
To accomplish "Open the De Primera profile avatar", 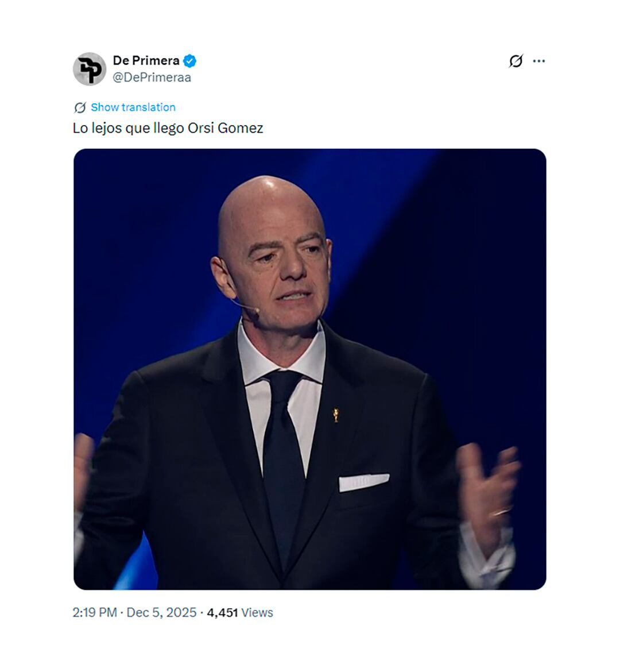I will [90, 69].
